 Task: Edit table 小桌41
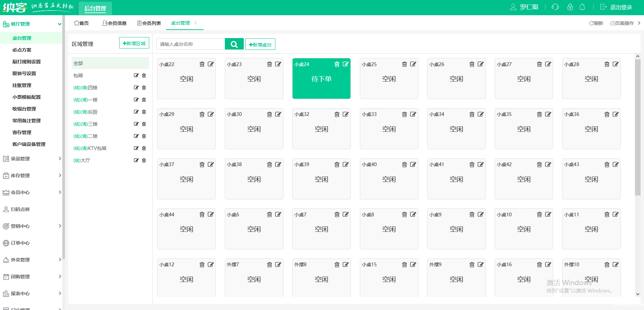point(481,164)
